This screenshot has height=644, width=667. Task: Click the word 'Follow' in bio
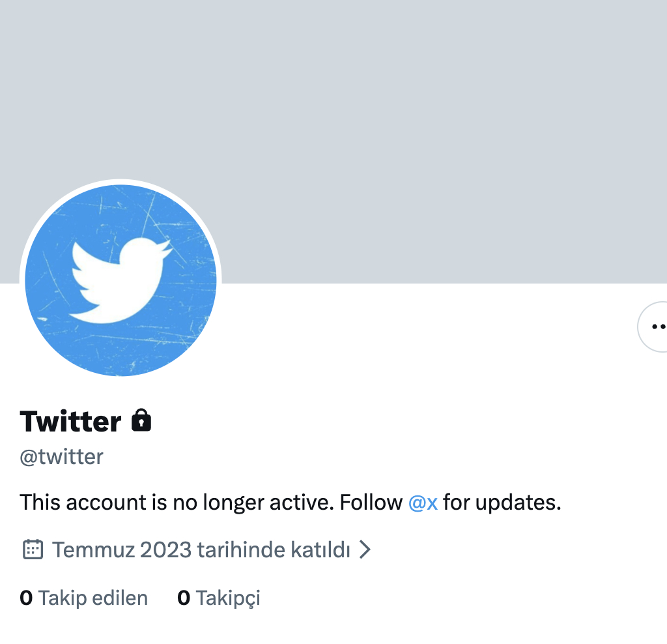click(x=371, y=503)
